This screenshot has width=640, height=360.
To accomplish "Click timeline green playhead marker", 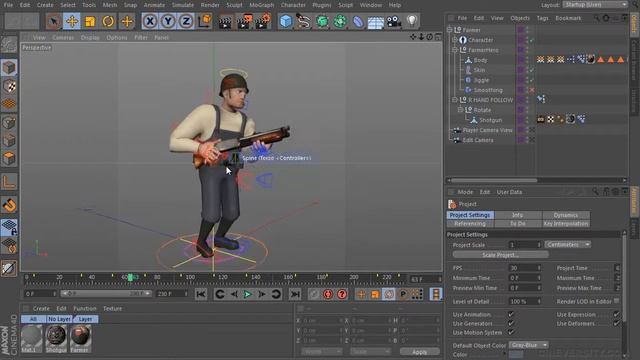I will point(130,278).
